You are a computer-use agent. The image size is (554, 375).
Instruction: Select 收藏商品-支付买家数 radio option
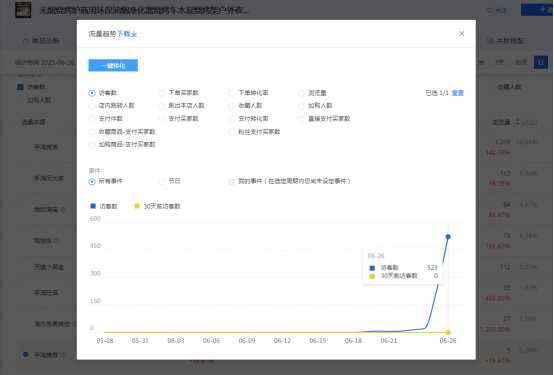pos(92,132)
